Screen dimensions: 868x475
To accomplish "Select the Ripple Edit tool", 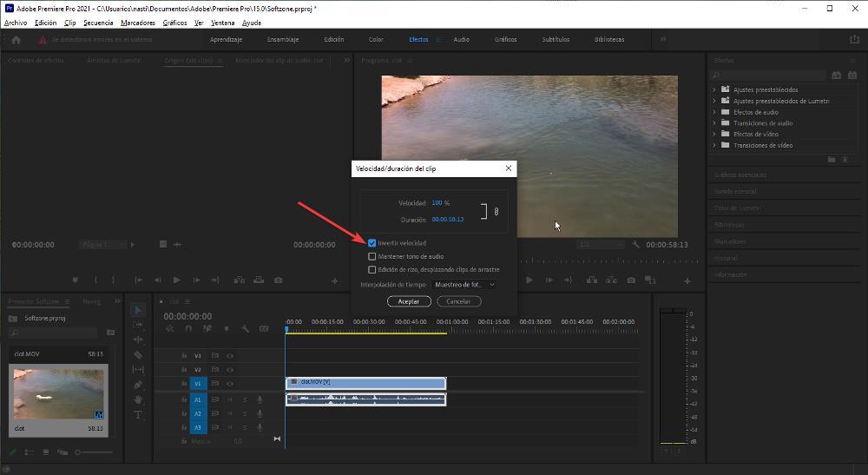I will [138, 340].
